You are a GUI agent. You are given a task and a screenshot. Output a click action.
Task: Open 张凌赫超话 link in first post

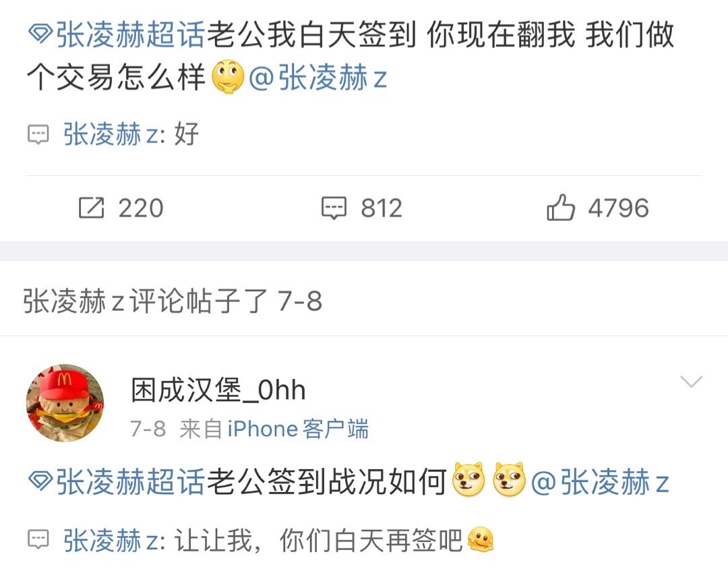131,35
